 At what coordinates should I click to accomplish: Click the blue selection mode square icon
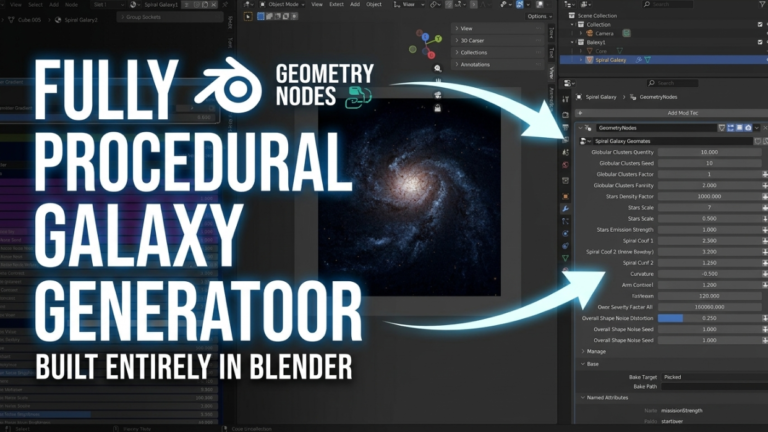[261, 17]
